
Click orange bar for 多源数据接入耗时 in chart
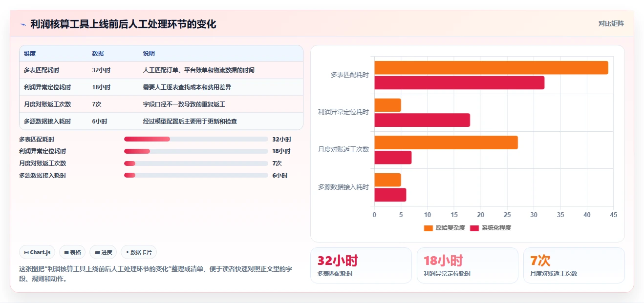coord(388,180)
